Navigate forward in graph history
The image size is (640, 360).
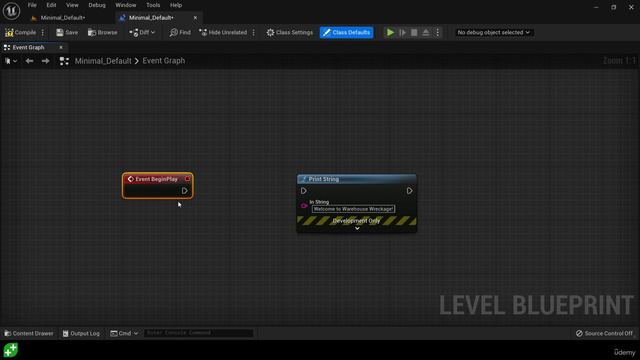[x=45, y=61]
